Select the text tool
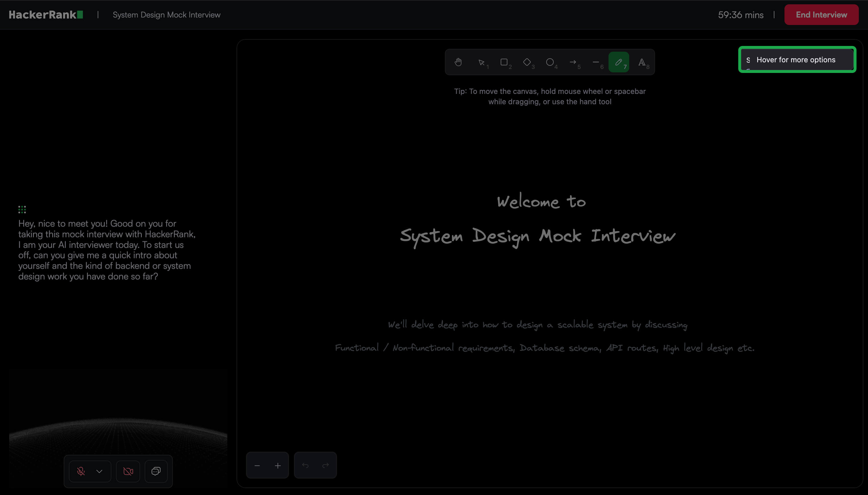The width and height of the screenshot is (868, 495). click(642, 62)
